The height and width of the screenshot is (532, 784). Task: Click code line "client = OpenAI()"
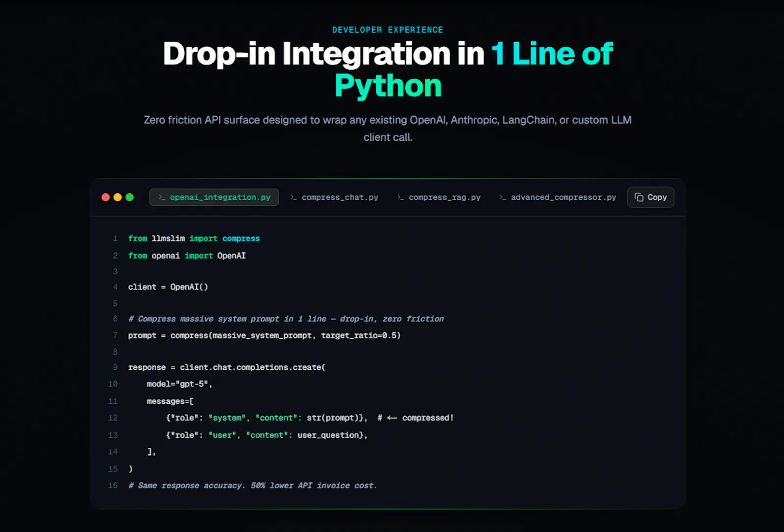(168, 287)
